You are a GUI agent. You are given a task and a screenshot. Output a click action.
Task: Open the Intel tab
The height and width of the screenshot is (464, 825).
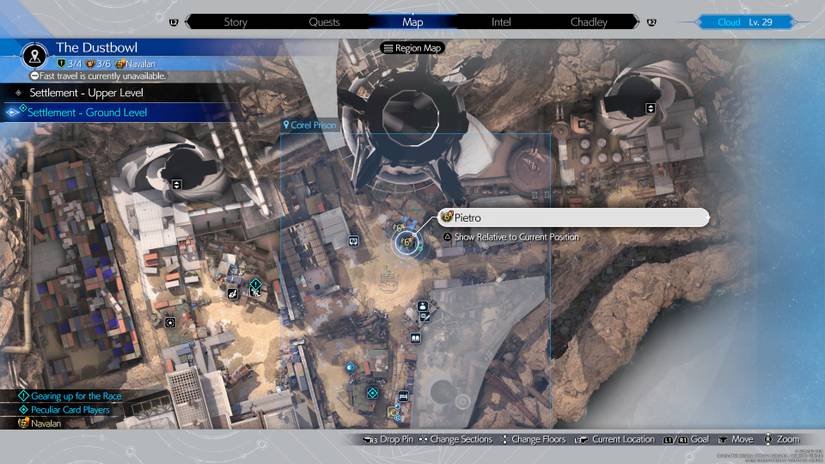(501, 22)
